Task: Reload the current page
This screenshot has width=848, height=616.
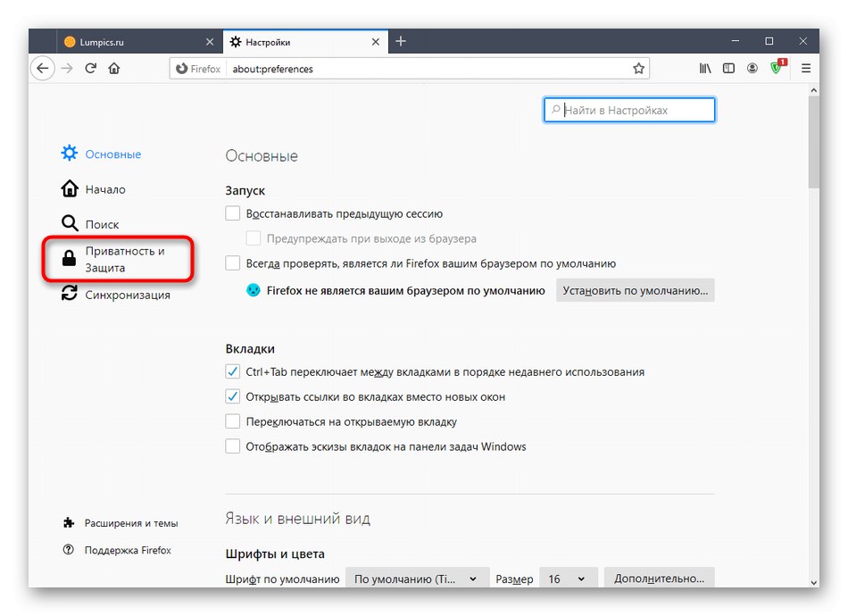Action: pyautogui.click(x=90, y=69)
